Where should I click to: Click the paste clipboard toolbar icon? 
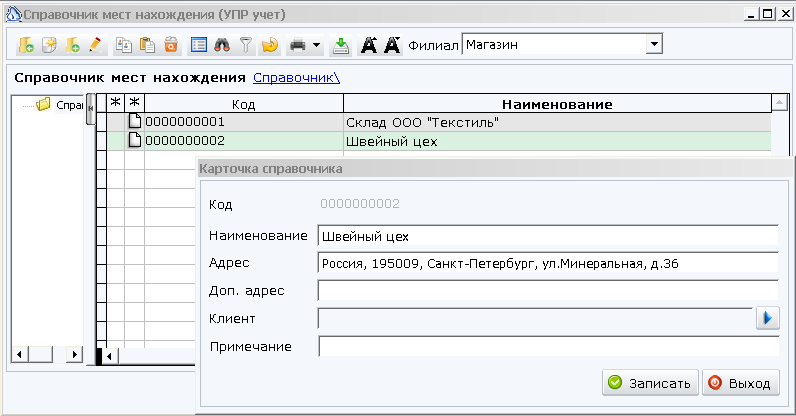[x=148, y=46]
